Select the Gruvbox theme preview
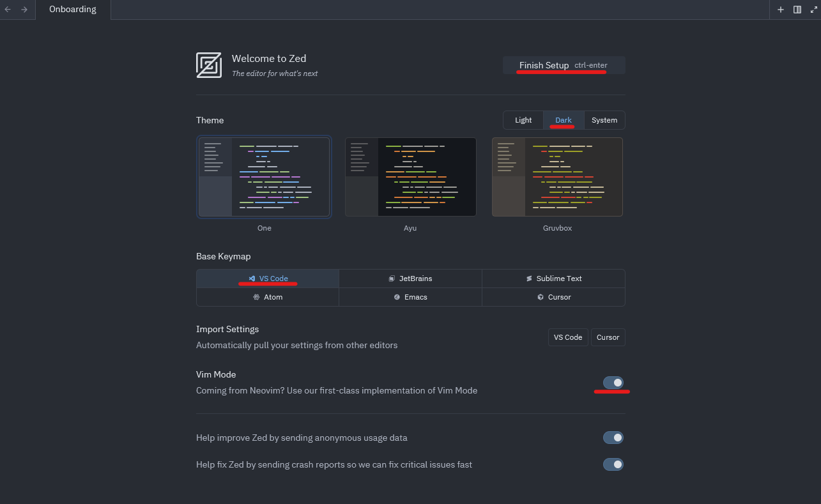 [556, 177]
